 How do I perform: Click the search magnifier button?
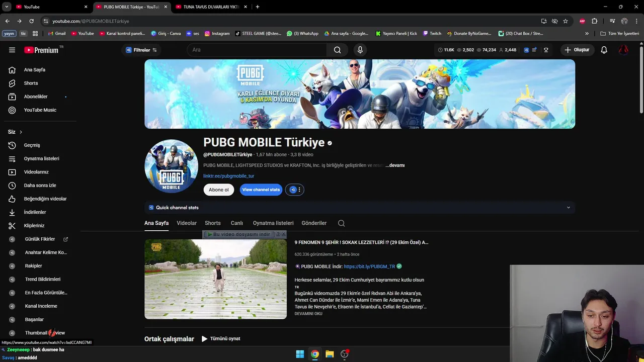tap(338, 50)
